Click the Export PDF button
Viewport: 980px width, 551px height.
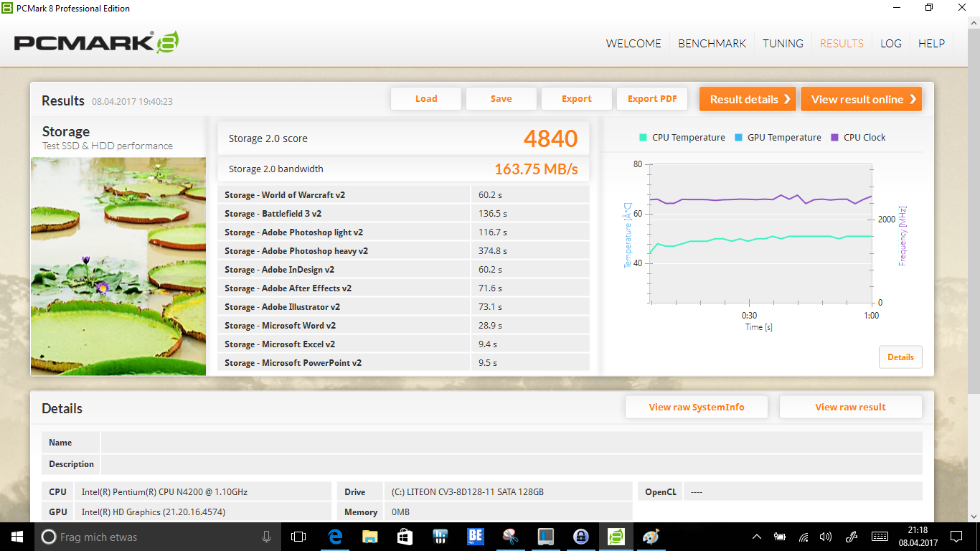652,99
